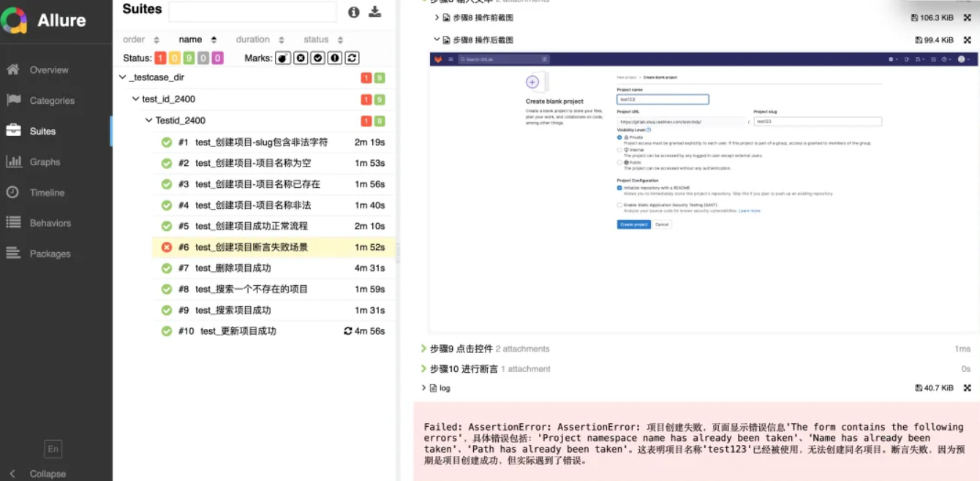Collapse the _testcase_dir suite node
Image resolution: width=980 pixels, height=481 pixels.
122,77
